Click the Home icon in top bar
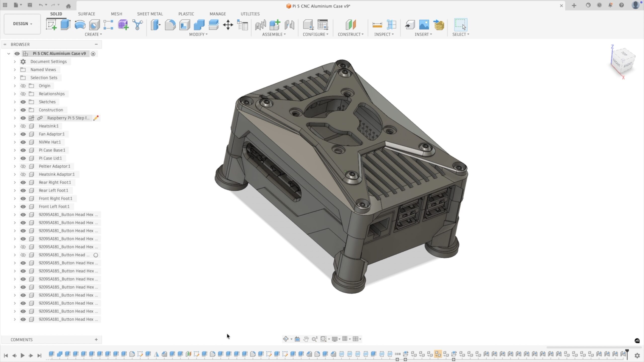The image size is (644, 362). (68, 5)
